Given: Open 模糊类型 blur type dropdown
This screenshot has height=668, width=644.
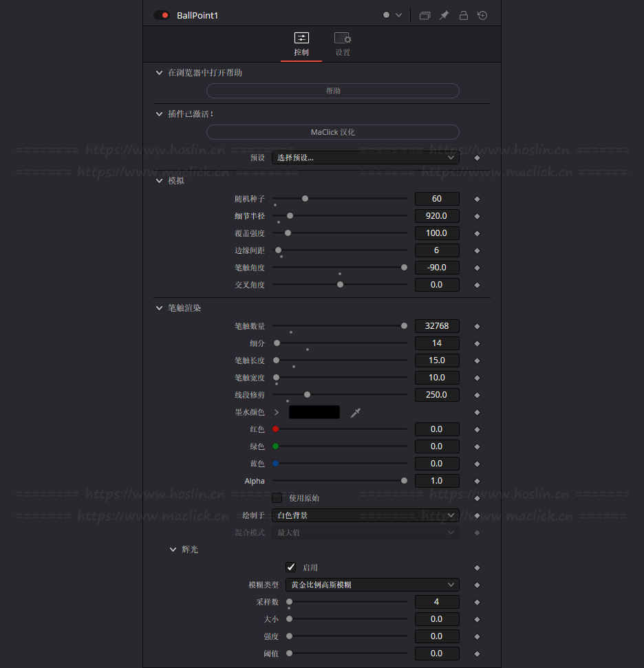Looking at the screenshot, I should click(x=372, y=585).
